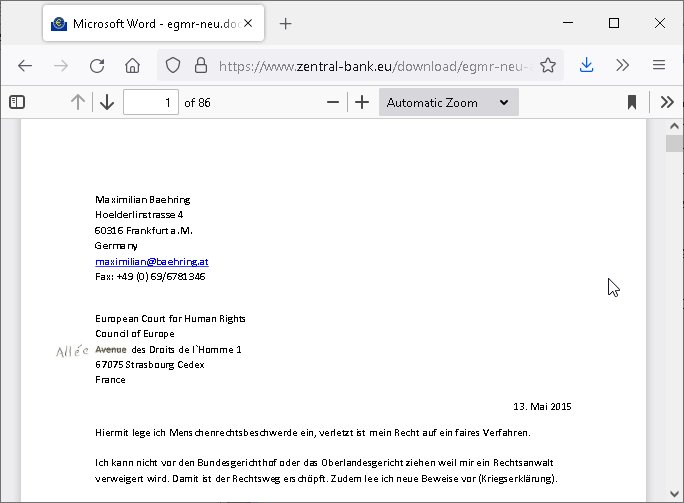Click the 'Council of Europe' line
Viewport: 684px width, 503px height.
click(x=135, y=334)
